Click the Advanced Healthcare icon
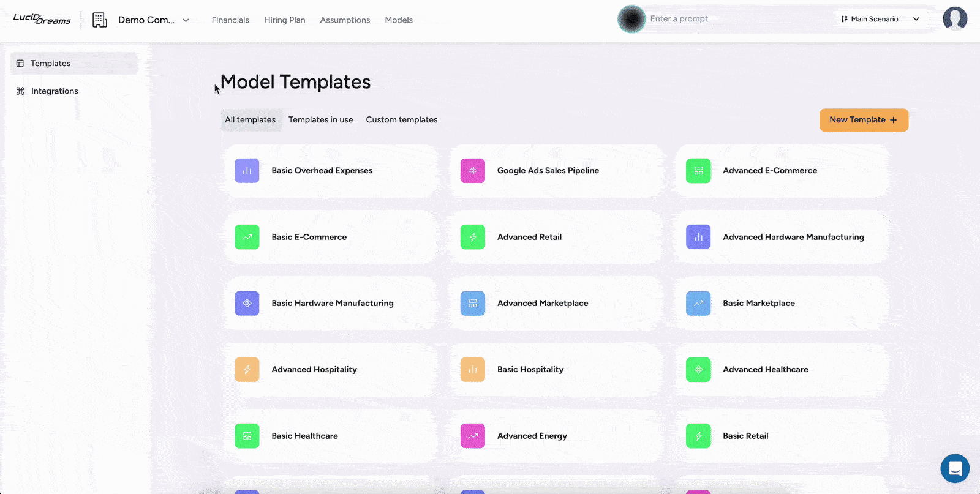 [698, 370]
